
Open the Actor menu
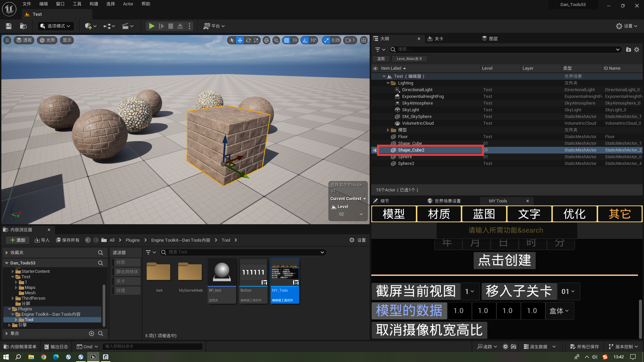tap(128, 4)
